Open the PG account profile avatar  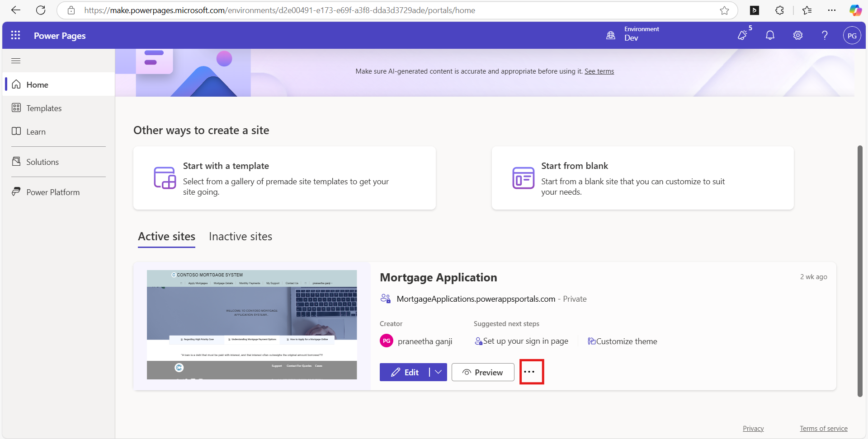(852, 36)
